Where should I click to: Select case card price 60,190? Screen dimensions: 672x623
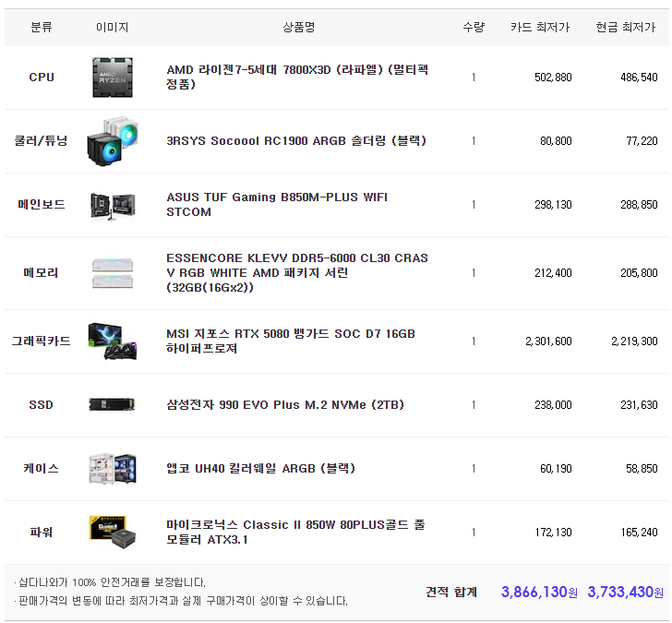[x=556, y=468]
